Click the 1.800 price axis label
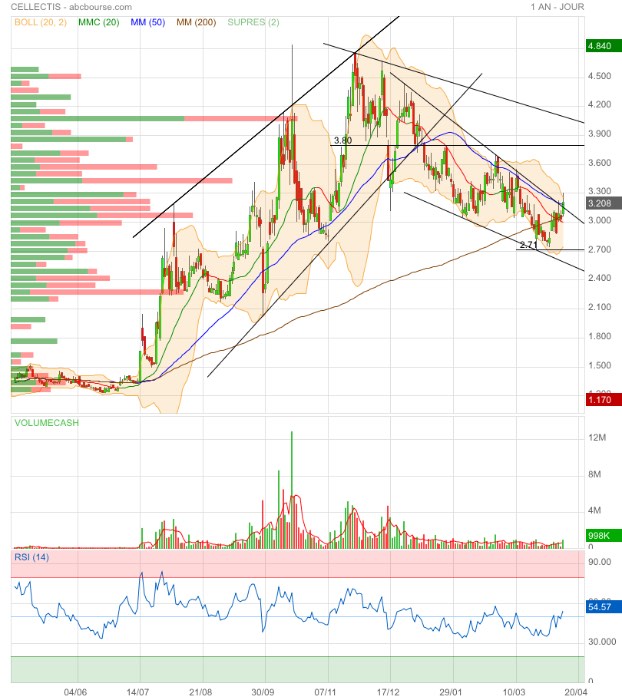 pos(600,336)
